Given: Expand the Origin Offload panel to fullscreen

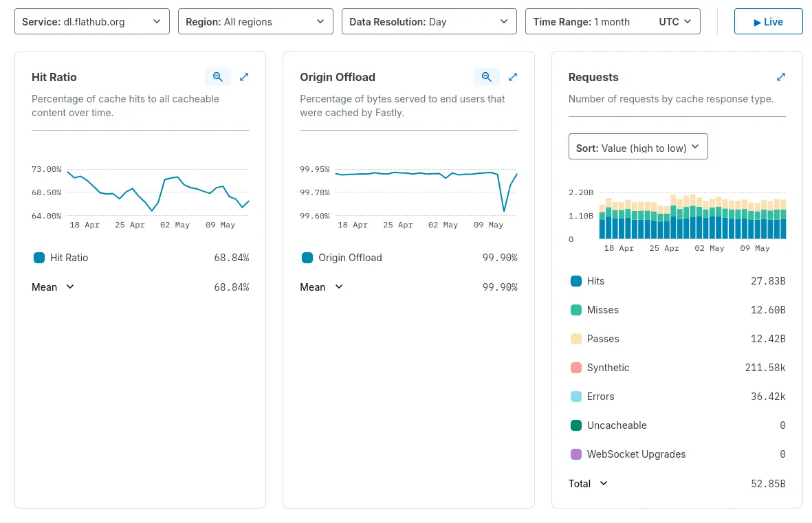Looking at the screenshot, I should tap(513, 77).
